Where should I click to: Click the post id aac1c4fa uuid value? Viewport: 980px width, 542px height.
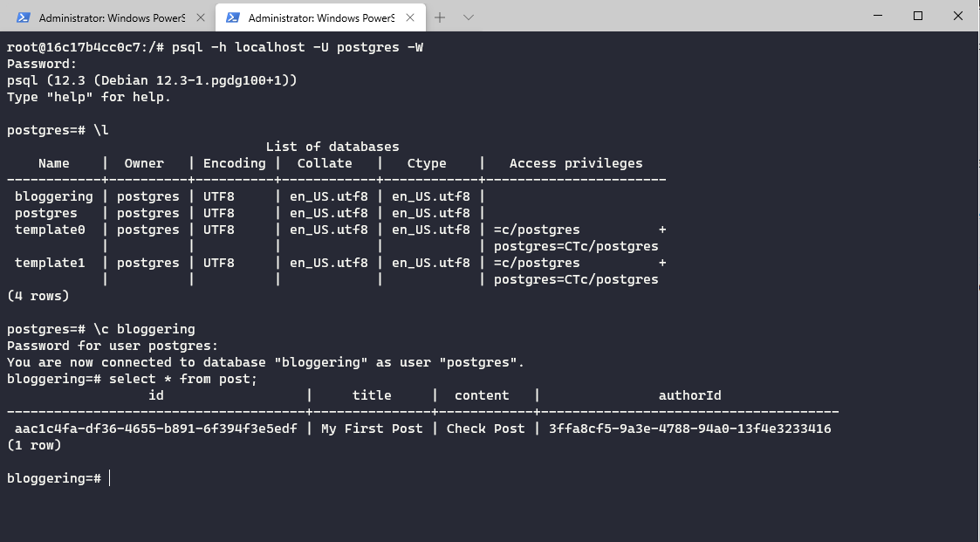155,429
